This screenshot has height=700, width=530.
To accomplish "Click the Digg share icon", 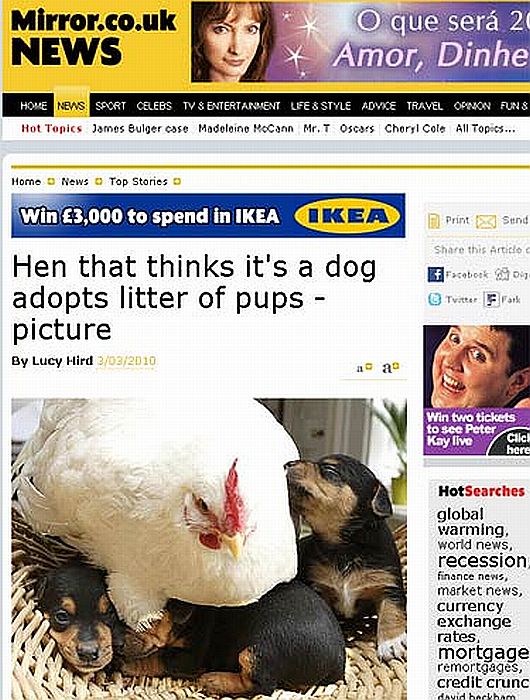I will 502,275.
